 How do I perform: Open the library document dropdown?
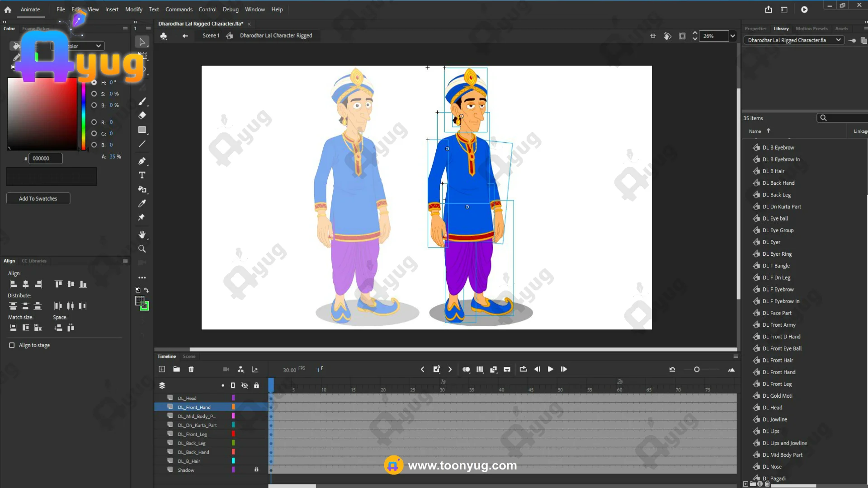[x=838, y=40]
